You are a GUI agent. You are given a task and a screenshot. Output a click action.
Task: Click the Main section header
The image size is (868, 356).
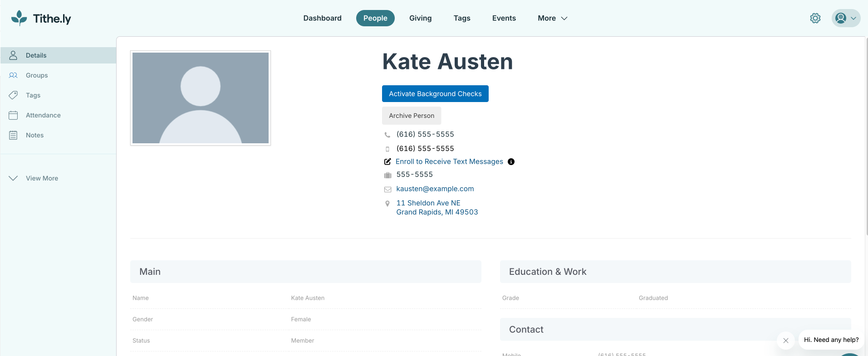306,272
